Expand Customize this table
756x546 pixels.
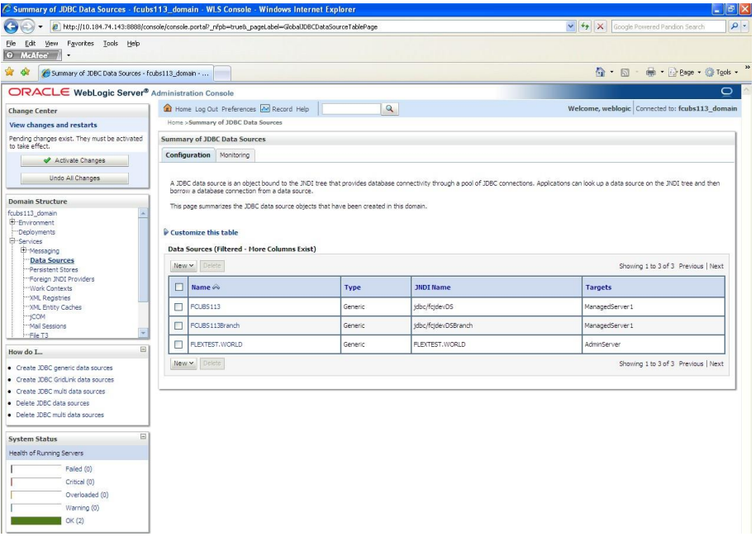[201, 232]
